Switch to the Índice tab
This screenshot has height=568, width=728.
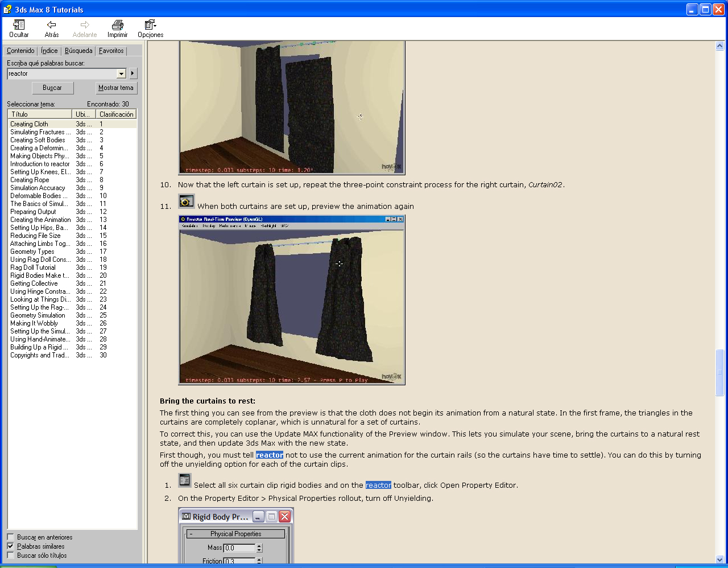49,51
